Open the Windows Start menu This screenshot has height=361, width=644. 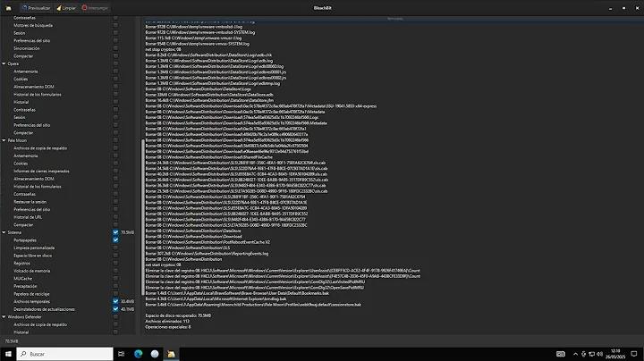click(x=8, y=354)
